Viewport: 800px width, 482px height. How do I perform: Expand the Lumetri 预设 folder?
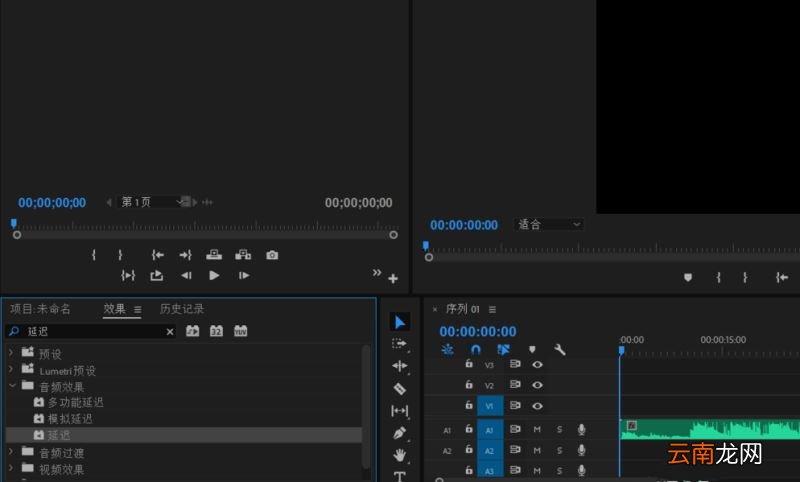[x=11, y=369]
